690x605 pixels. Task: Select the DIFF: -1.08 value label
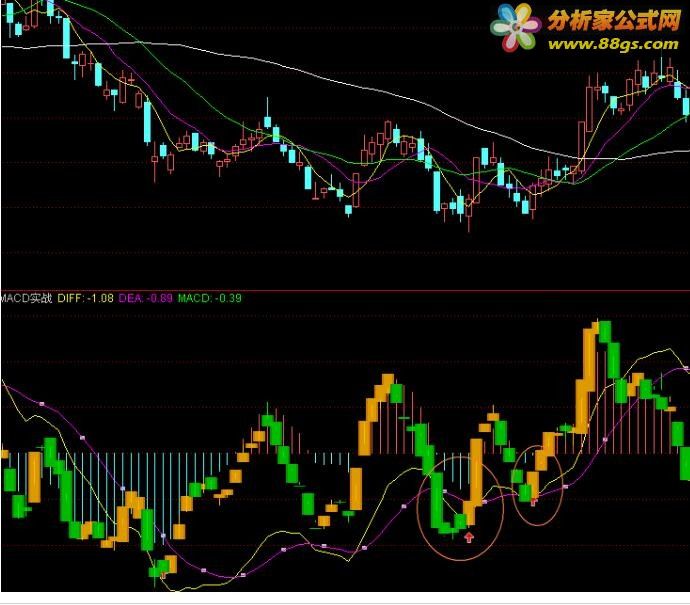pos(85,298)
